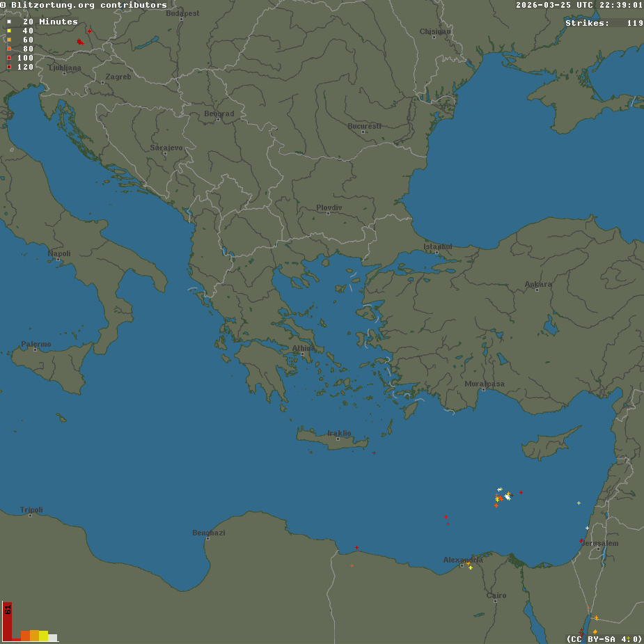Click the Strikes count label

(587, 23)
